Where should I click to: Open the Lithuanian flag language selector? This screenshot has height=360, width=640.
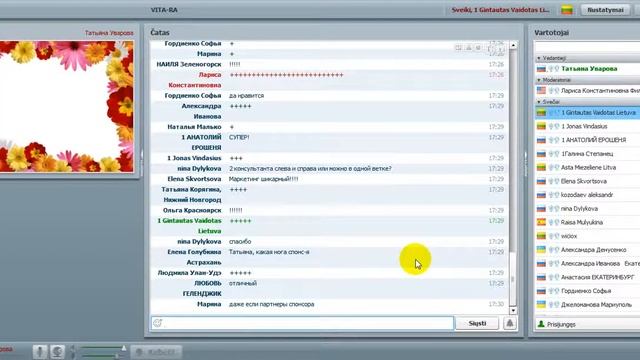point(567,9)
